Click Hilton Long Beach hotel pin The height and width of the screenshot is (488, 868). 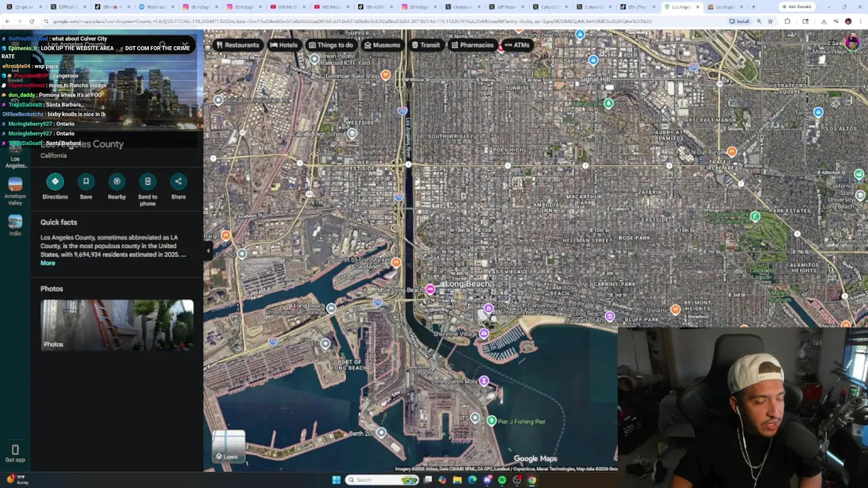coord(430,289)
